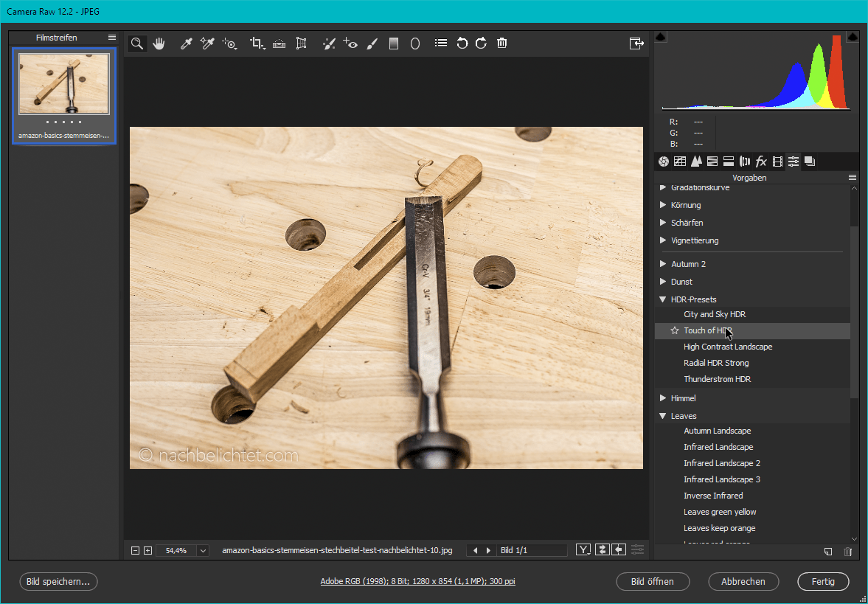
Task: Select the Graduated Filter tool
Action: [x=394, y=44]
